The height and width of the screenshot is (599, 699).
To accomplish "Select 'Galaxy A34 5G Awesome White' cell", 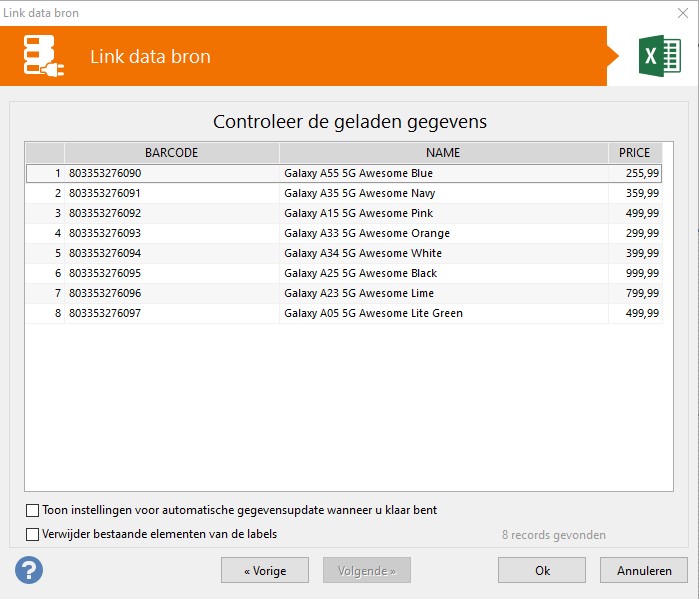I will (444, 254).
